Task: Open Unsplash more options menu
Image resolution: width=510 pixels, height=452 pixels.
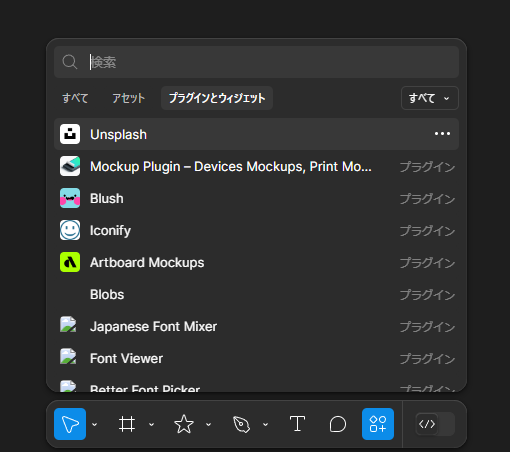Action: pyautogui.click(x=442, y=134)
